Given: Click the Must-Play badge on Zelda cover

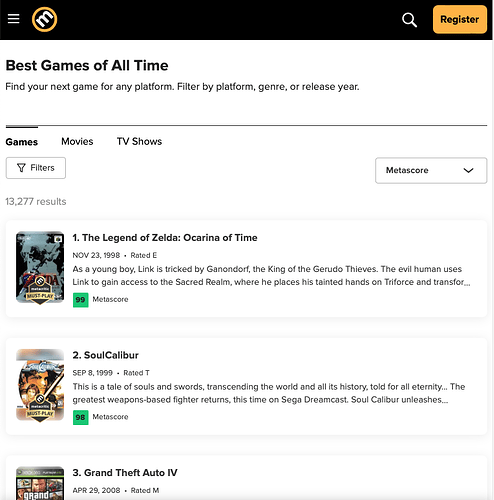Looking at the screenshot, I should tap(40, 291).
